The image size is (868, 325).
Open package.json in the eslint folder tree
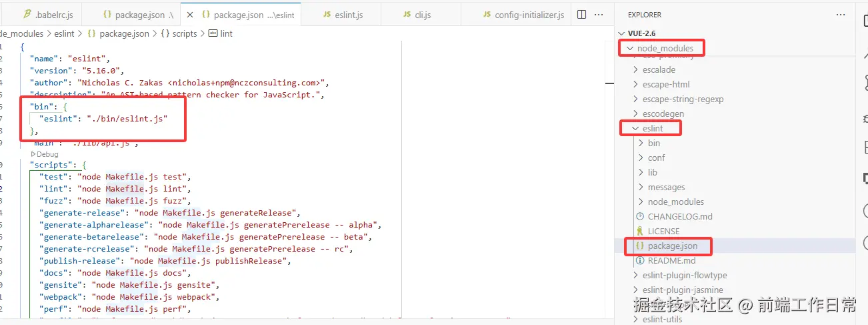[672, 246]
